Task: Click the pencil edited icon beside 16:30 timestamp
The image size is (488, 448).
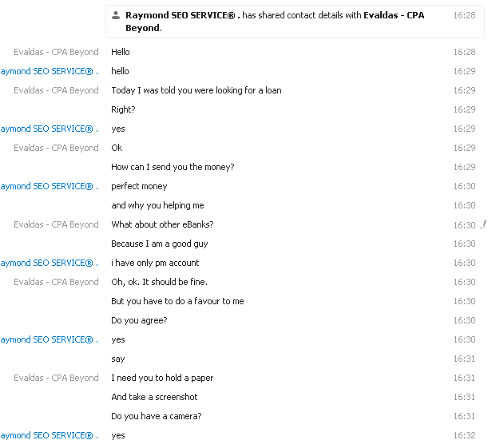Action: click(x=483, y=224)
